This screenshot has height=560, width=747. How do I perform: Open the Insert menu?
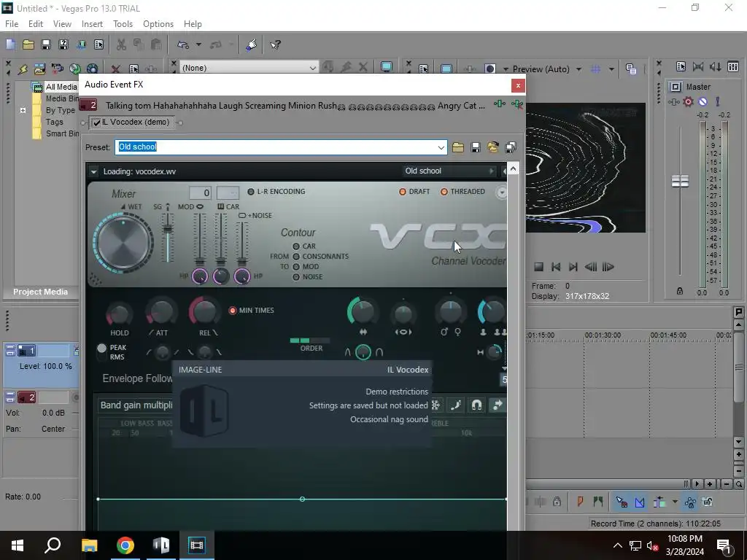92,24
